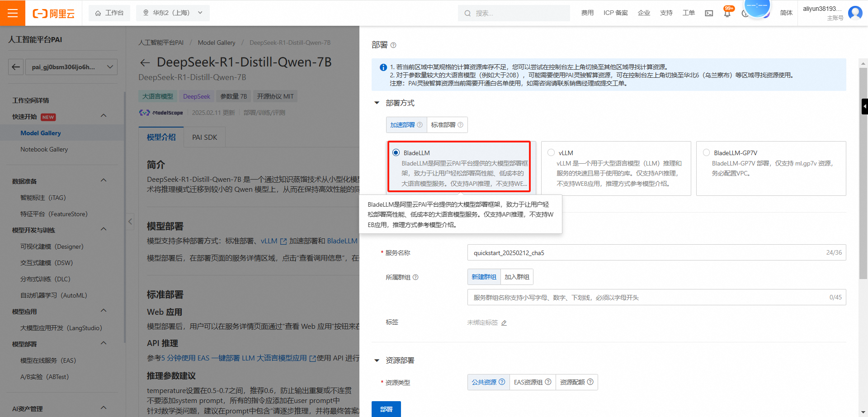Screen dimensions: 868x417
Task: Collapse the AI资产管理 section chevron
Action: (x=104, y=408)
